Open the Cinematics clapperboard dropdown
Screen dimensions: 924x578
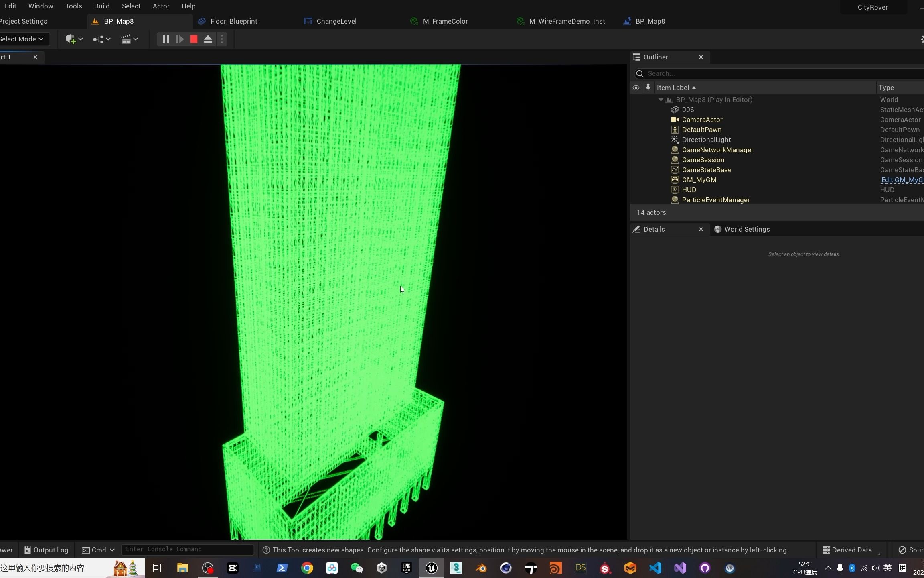129,39
